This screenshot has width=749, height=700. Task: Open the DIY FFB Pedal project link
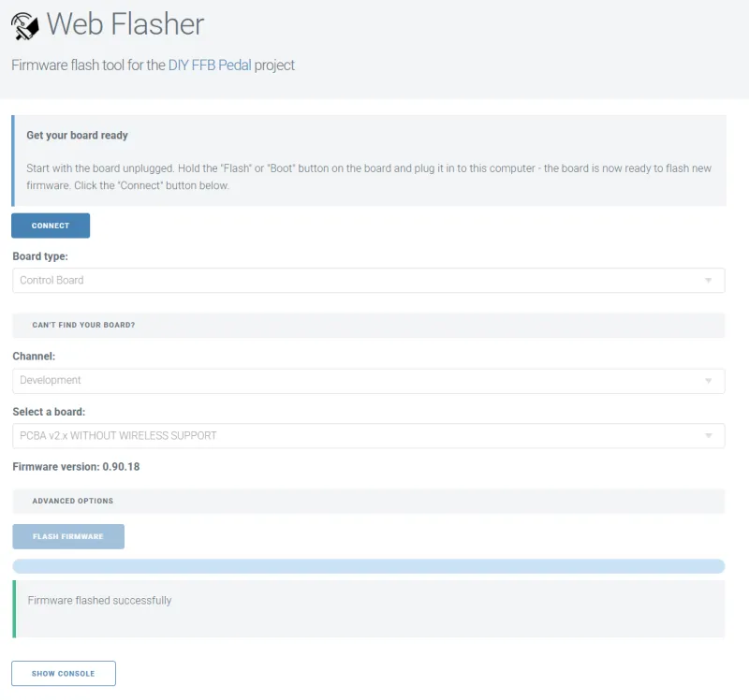coord(210,65)
